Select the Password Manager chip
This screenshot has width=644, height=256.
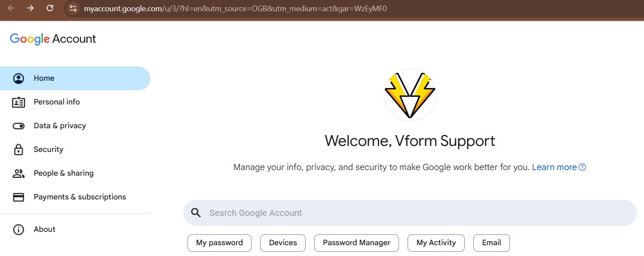point(356,243)
